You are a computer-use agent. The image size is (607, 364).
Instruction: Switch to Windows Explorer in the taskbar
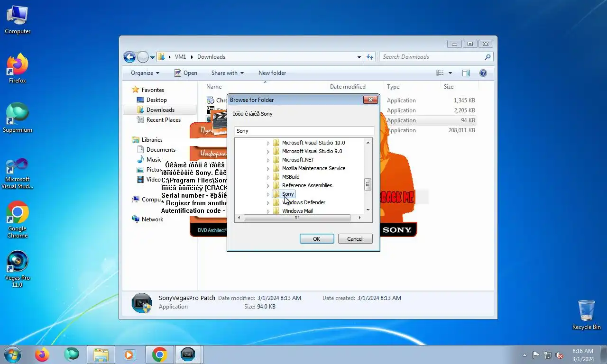point(101,355)
